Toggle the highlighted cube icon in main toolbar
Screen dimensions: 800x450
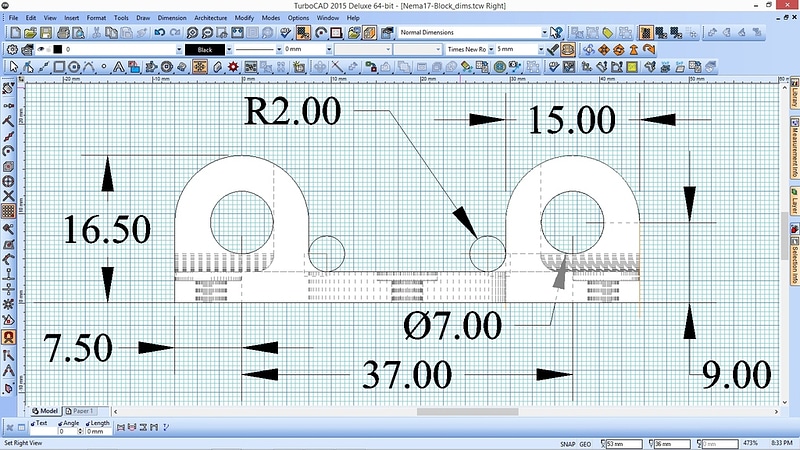[369, 33]
